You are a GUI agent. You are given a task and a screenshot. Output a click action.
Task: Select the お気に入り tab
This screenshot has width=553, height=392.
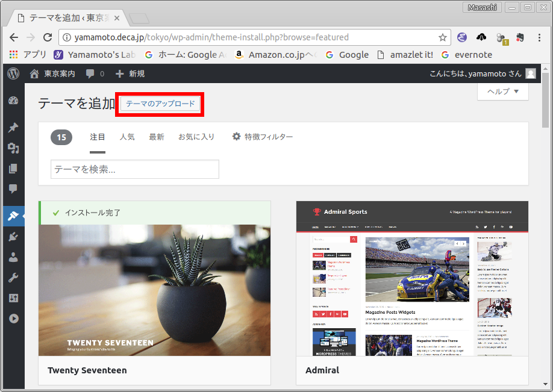coord(196,137)
